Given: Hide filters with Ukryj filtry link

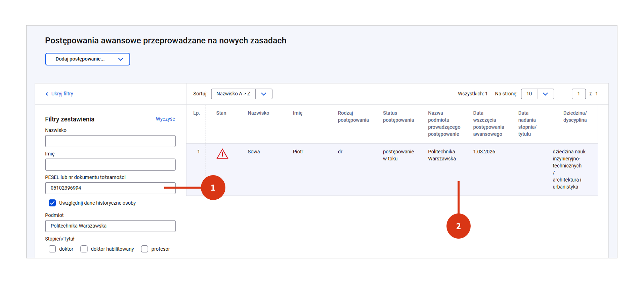Looking at the screenshot, I should click(62, 94).
